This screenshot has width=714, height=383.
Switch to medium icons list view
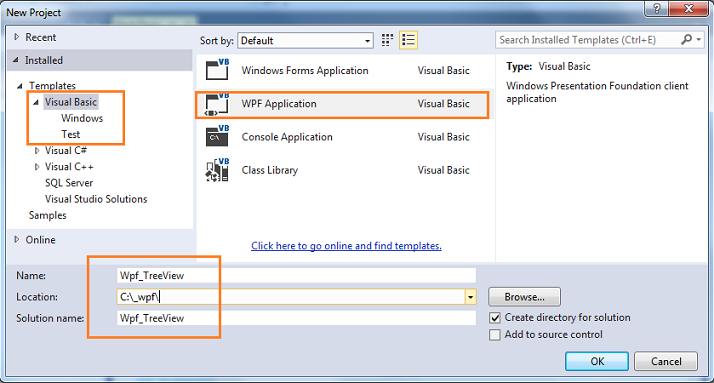point(408,40)
